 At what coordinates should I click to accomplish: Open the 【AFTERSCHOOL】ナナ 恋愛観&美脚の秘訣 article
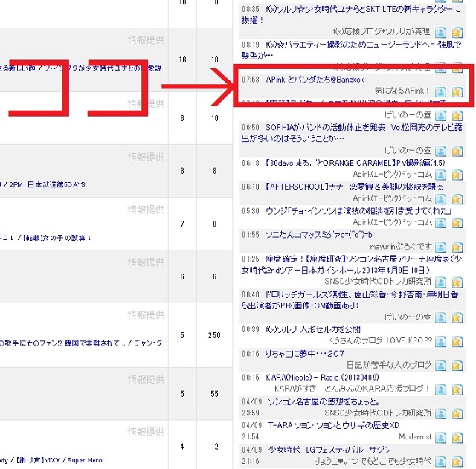tap(354, 187)
